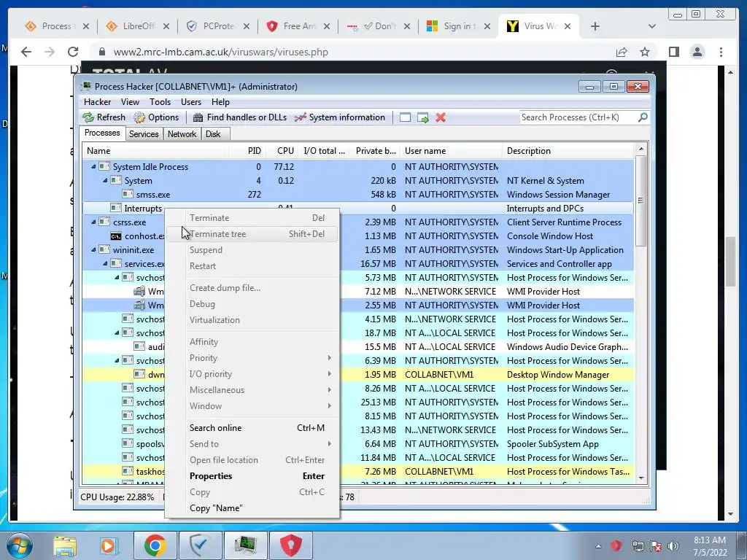Open the Users menu
Image resolution: width=747 pixels, height=560 pixels.
click(191, 102)
